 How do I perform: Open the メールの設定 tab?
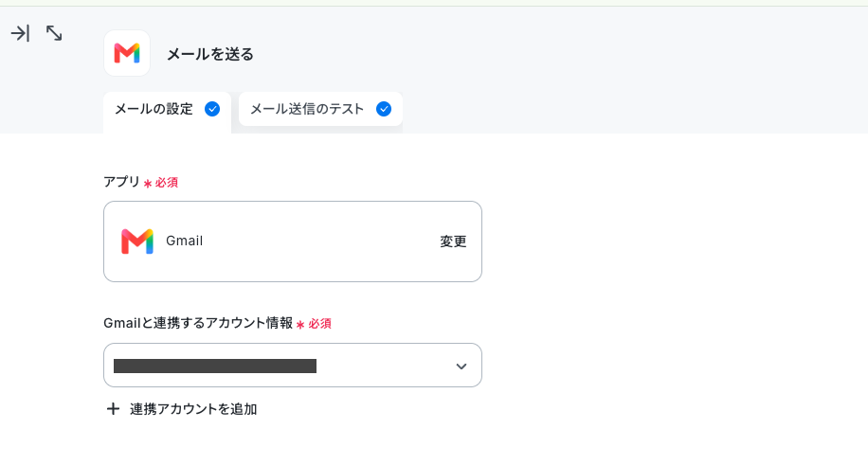167,110
